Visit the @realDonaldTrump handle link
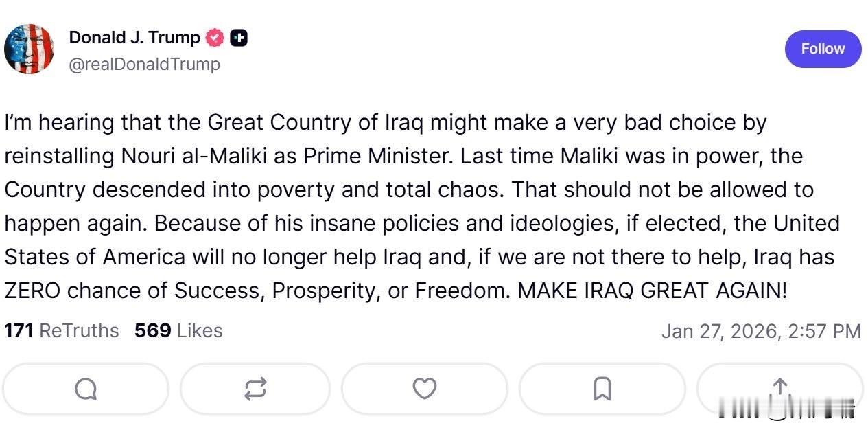The width and height of the screenshot is (868, 432). [x=144, y=64]
